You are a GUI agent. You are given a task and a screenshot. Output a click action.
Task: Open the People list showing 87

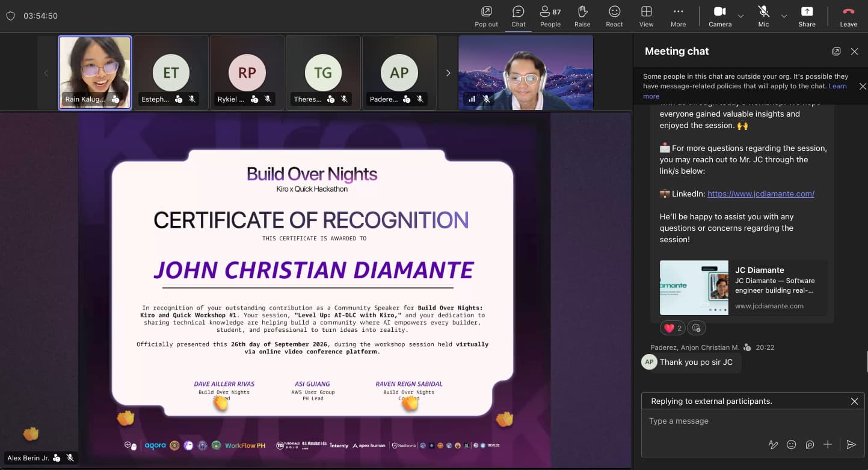point(550,16)
